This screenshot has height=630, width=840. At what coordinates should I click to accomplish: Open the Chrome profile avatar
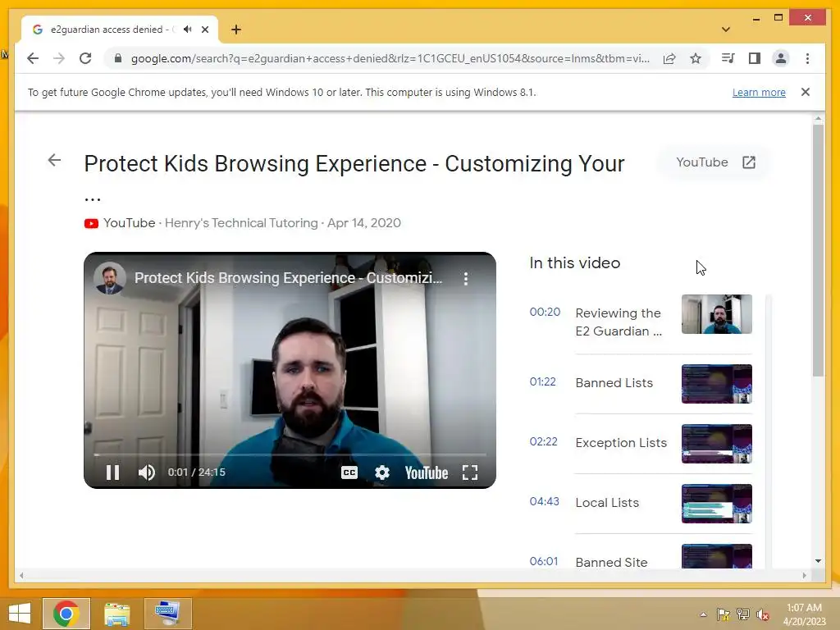(x=781, y=58)
